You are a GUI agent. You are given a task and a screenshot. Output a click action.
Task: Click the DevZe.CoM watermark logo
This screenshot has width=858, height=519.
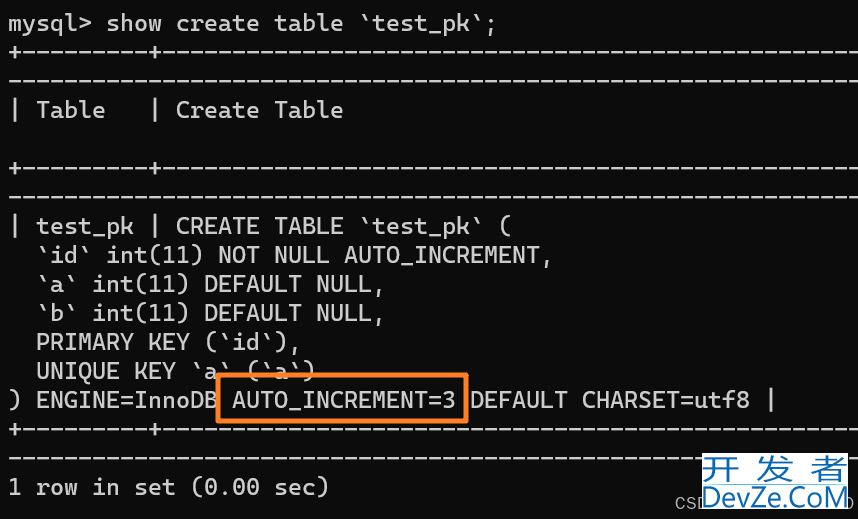774,482
